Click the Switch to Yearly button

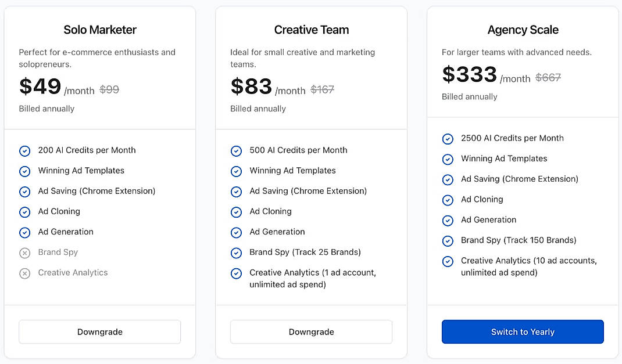point(523,332)
